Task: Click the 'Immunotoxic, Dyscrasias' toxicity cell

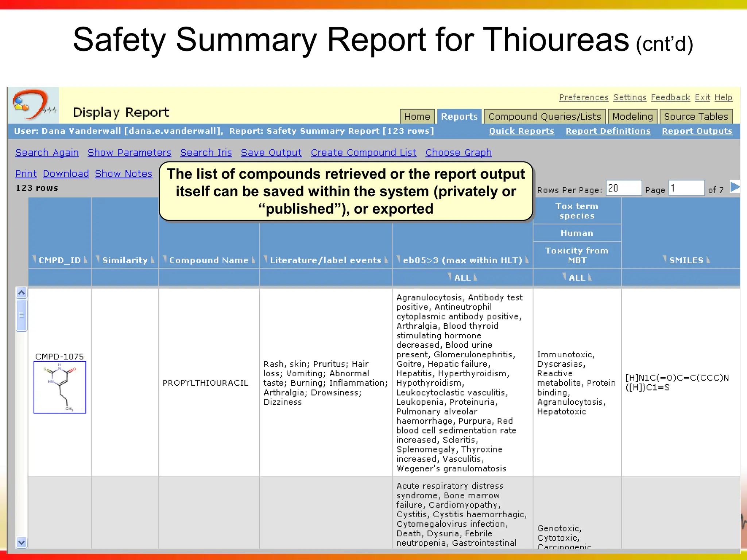Action: 576,383
